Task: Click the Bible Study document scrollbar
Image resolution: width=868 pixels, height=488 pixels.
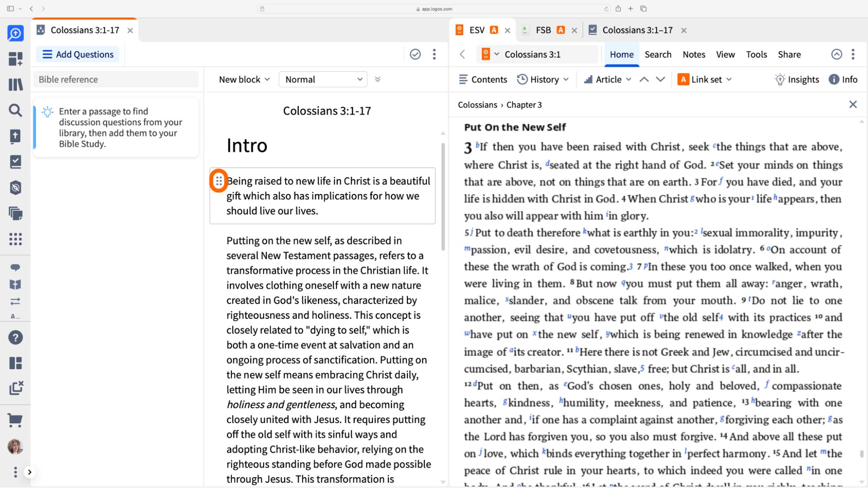Action: pos(443,196)
